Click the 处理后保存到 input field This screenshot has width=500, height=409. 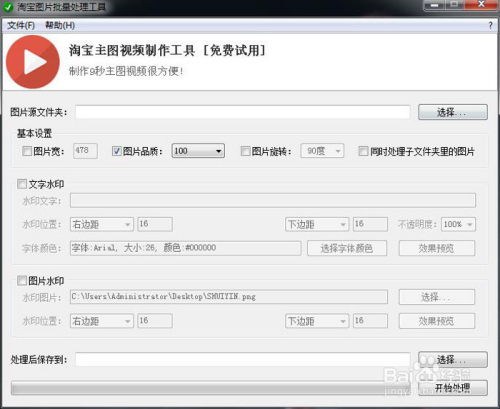(243, 360)
